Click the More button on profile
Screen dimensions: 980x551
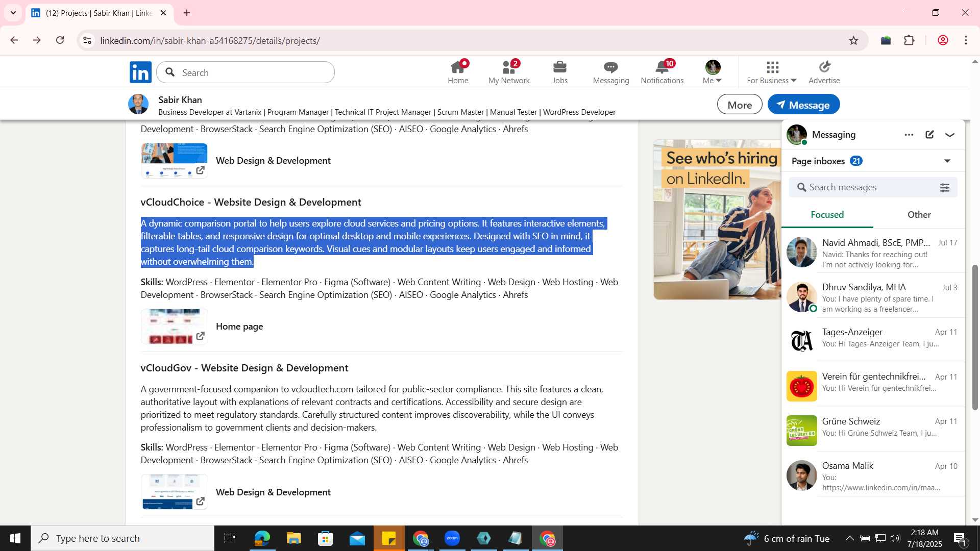coord(740,105)
